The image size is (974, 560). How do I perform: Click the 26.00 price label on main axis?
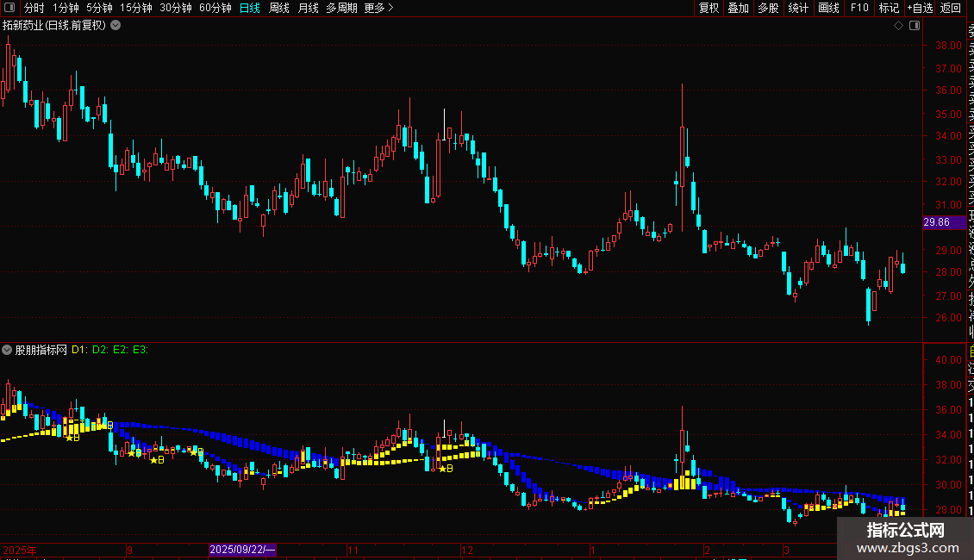pos(948,318)
